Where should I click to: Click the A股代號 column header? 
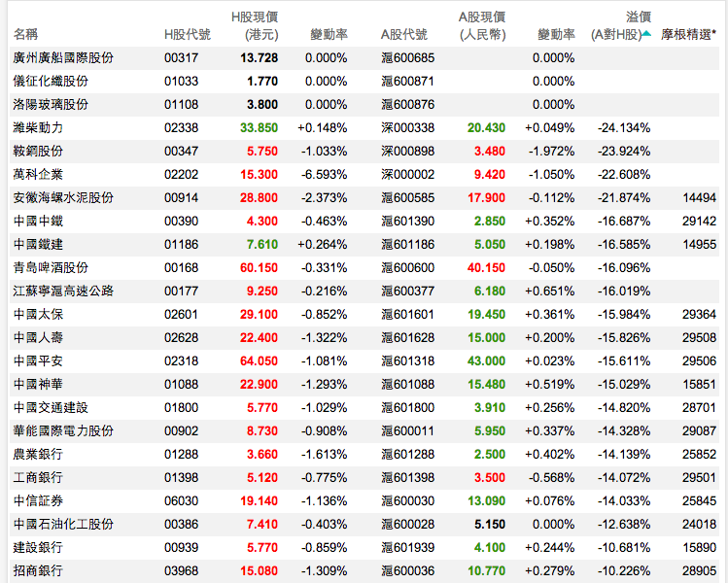pyautogui.click(x=404, y=34)
